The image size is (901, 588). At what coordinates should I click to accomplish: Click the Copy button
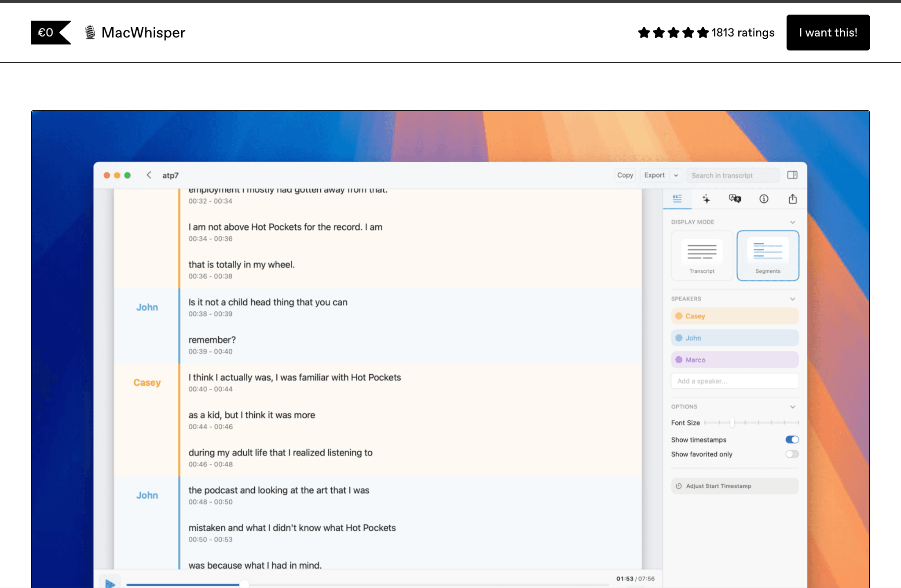click(625, 175)
